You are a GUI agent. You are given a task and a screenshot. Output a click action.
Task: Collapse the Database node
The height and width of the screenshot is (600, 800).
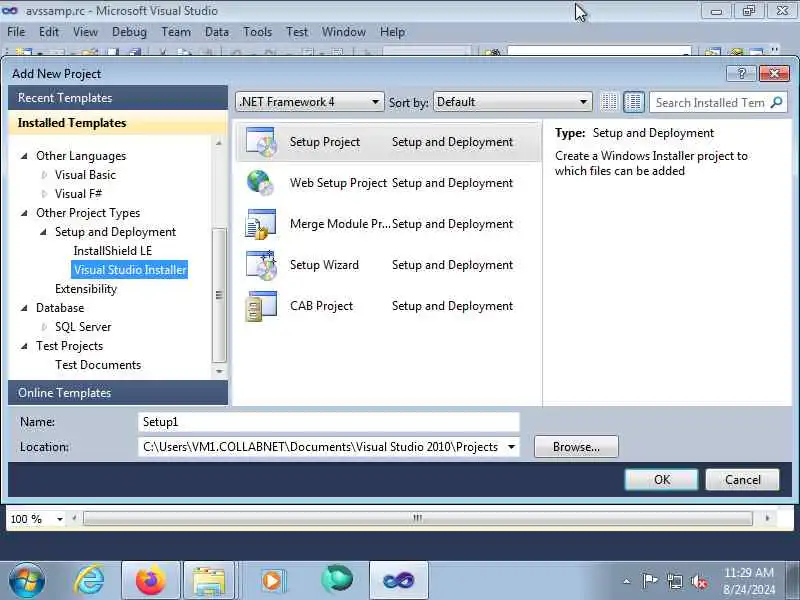(x=24, y=308)
